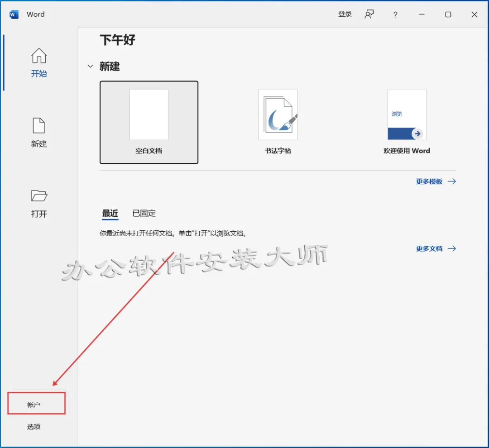489x448 pixels.
Task: Minimize the Word window
Action: point(422,14)
